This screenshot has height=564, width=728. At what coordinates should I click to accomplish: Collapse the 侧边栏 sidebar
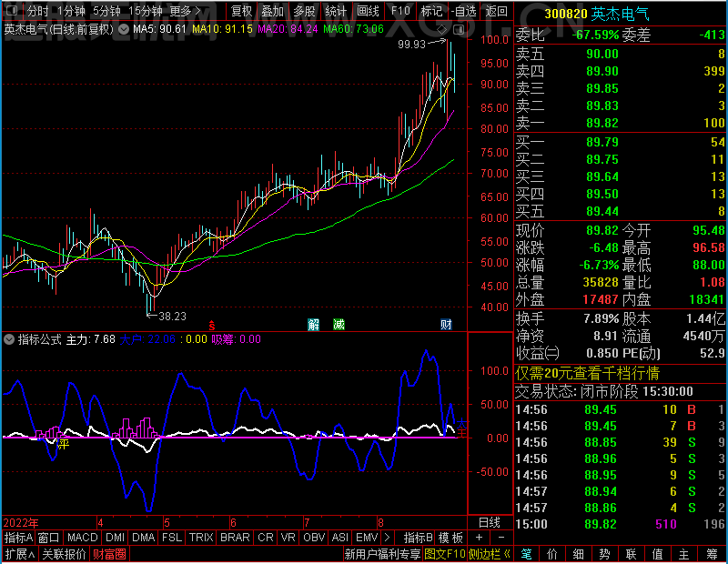click(490, 554)
